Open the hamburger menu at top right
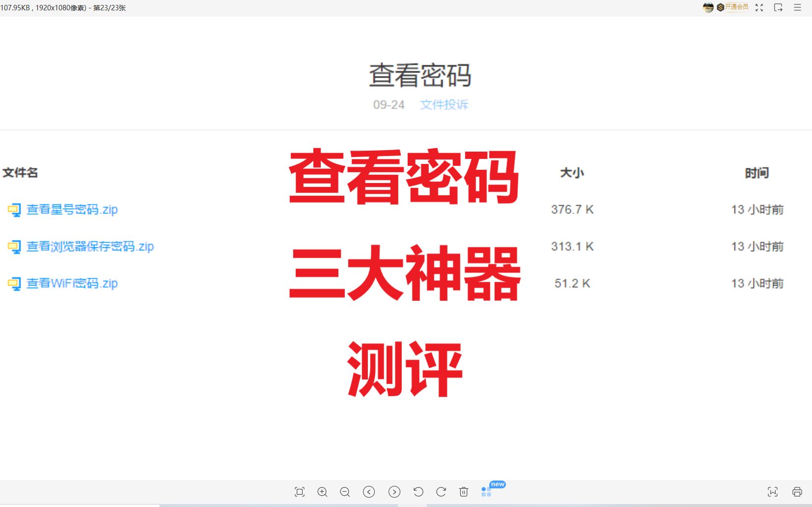The image size is (812, 507). point(798,7)
